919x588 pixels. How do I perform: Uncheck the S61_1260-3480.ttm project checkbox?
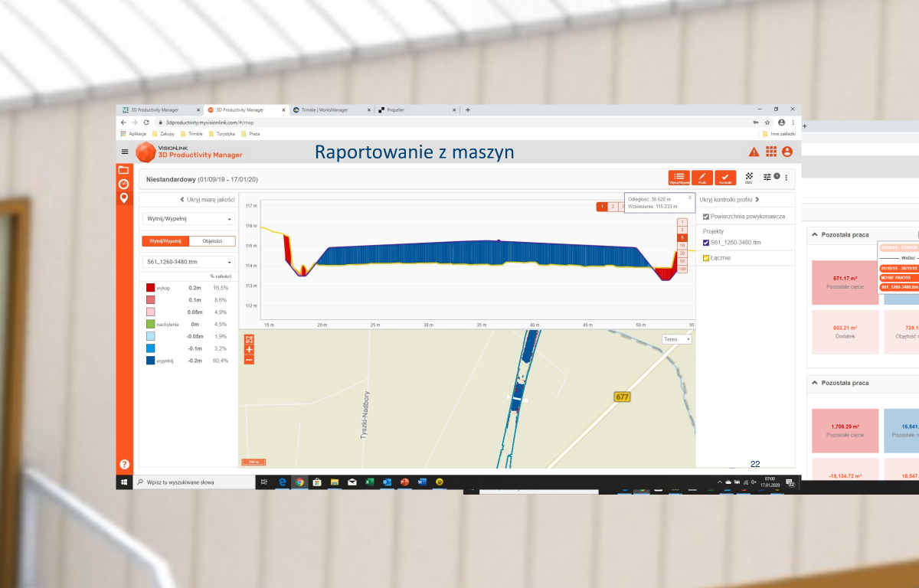(706, 243)
